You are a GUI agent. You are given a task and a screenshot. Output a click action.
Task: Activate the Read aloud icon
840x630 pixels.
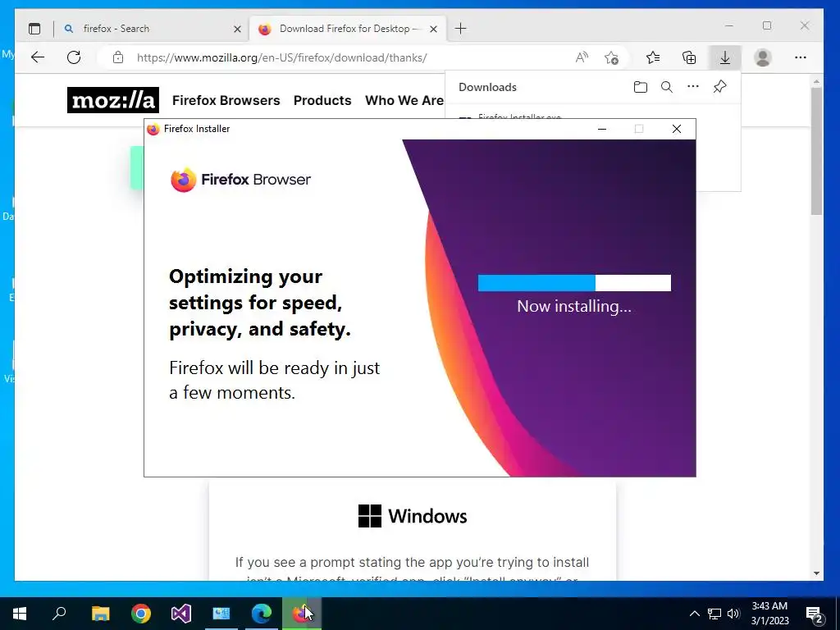pyautogui.click(x=582, y=57)
